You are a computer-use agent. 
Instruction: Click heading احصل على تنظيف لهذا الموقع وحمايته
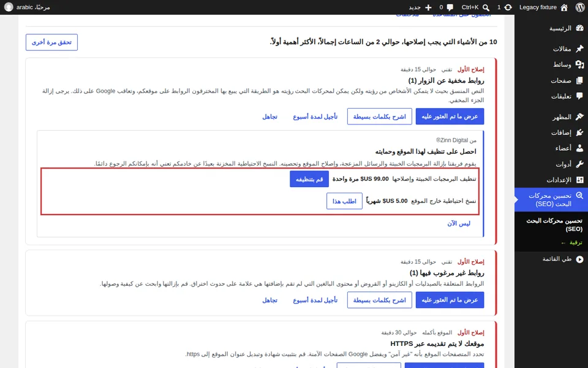[x=426, y=151]
